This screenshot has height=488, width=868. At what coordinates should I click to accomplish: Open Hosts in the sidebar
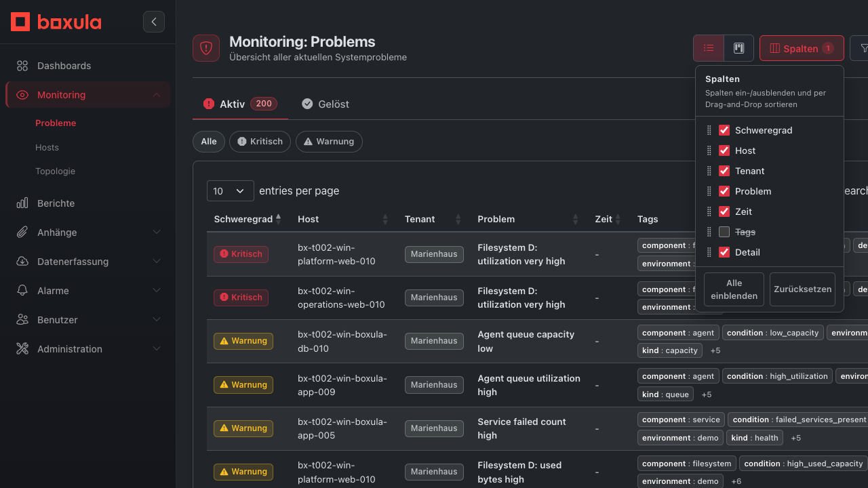click(x=47, y=147)
